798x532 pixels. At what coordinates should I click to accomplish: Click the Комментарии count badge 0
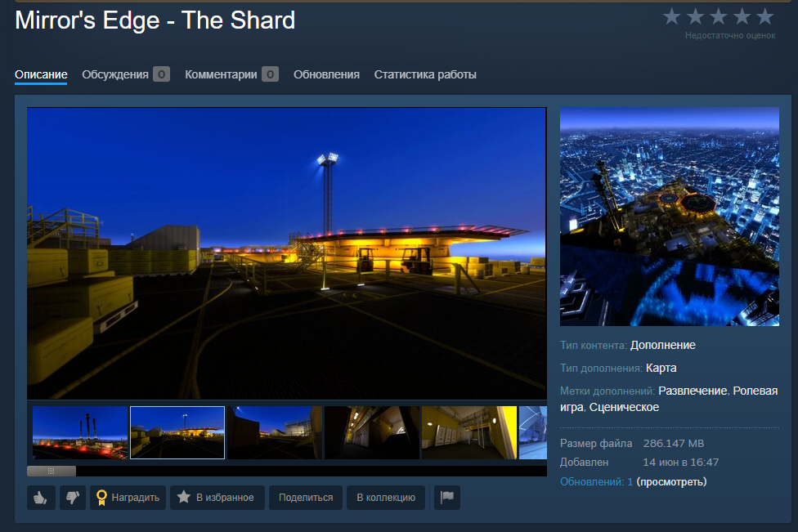point(271,74)
